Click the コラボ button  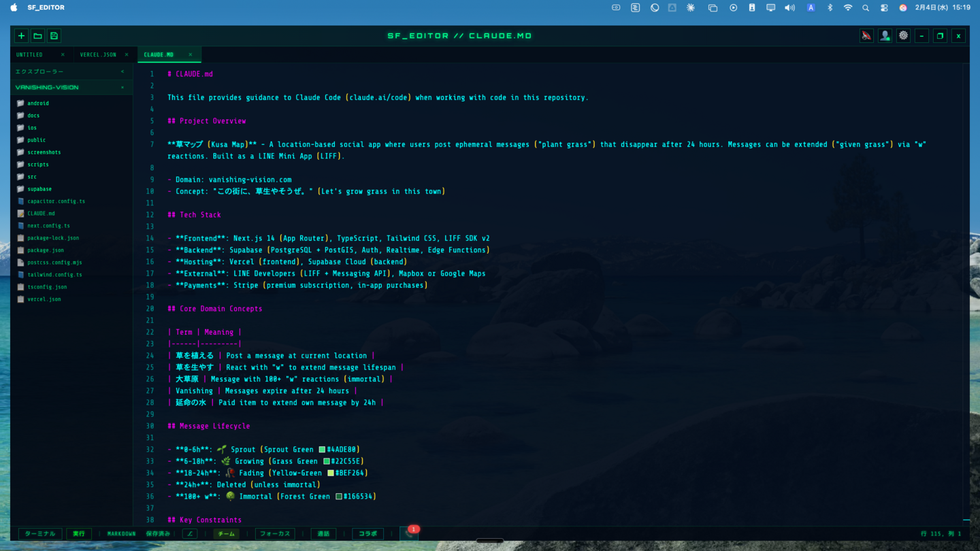(367, 534)
